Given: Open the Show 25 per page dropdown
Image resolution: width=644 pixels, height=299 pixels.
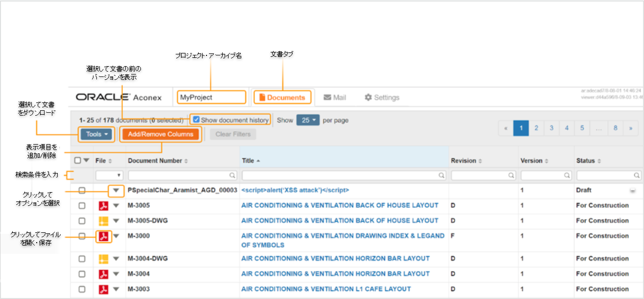Looking at the screenshot, I should coord(307,120).
